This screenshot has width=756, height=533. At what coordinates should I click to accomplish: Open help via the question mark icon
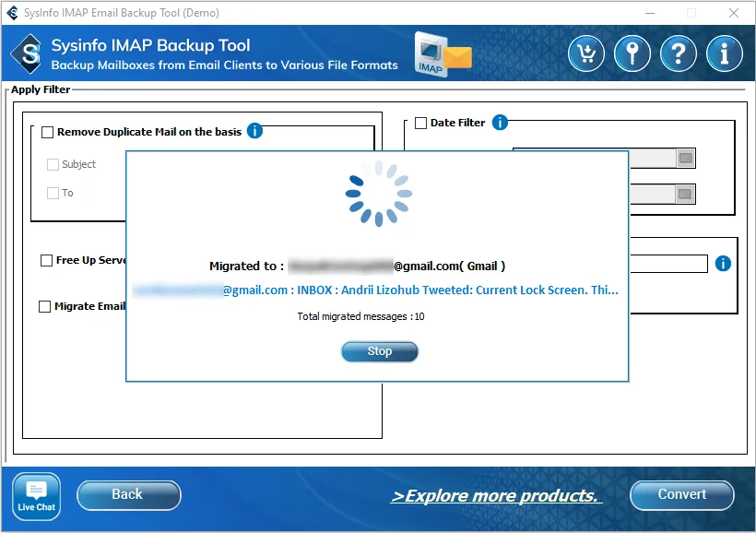pyautogui.click(x=679, y=54)
